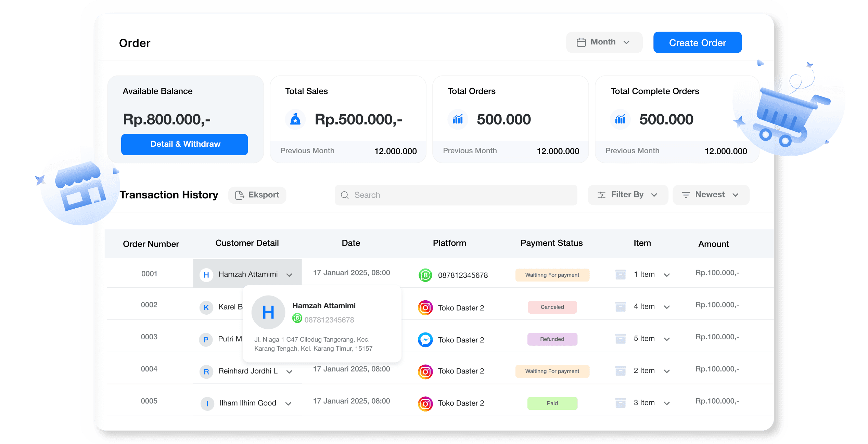Click the item box icon on order 0001
This screenshot has height=444, width=868.
pyautogui.click(x=620, y=274)
